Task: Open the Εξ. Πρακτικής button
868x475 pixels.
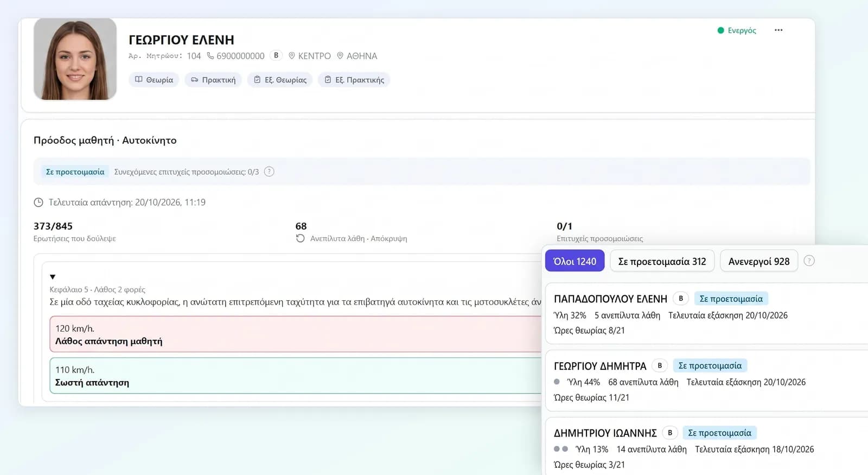Action: tap(354, 80)
